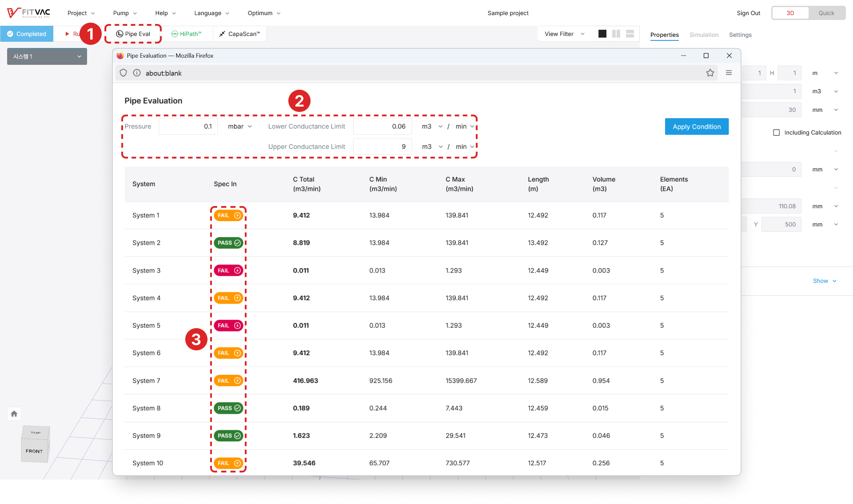Select the split-row layout icon
The height and width of the screenshot is (504, 853).
point(630,34)
